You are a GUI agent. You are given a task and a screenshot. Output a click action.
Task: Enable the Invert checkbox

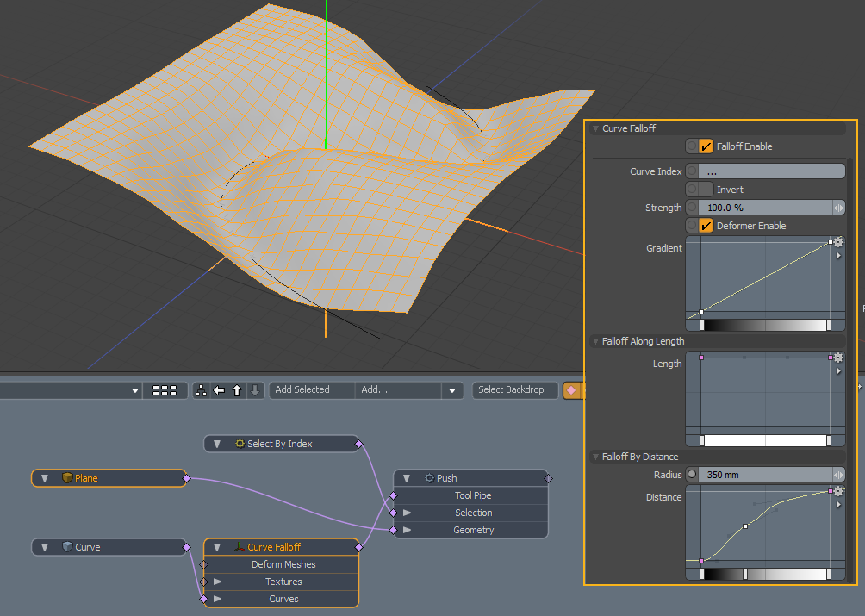706,190
